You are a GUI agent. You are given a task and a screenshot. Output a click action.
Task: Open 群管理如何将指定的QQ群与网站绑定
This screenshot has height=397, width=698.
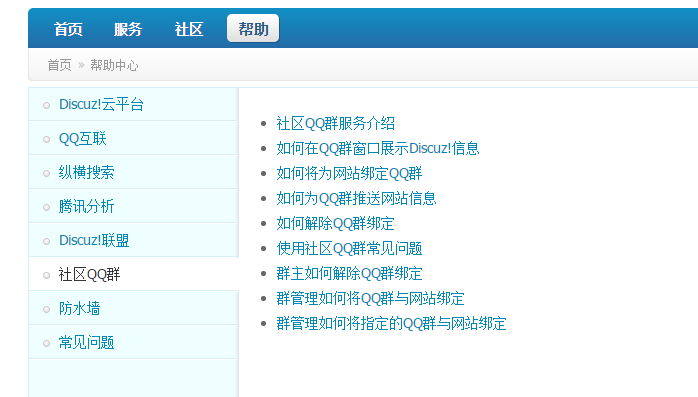391,323
